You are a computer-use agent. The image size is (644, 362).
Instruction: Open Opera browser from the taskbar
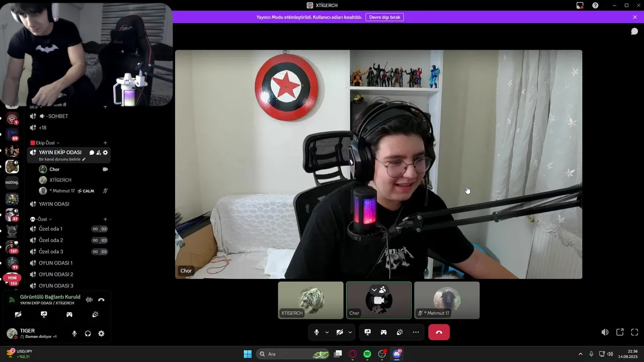click(353, 354)
